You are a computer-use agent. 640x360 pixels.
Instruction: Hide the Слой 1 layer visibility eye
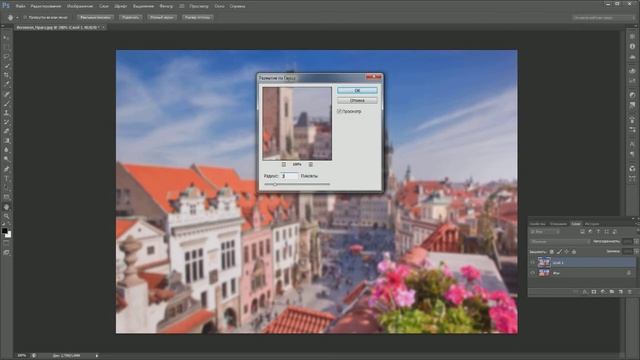pos(533,262)
